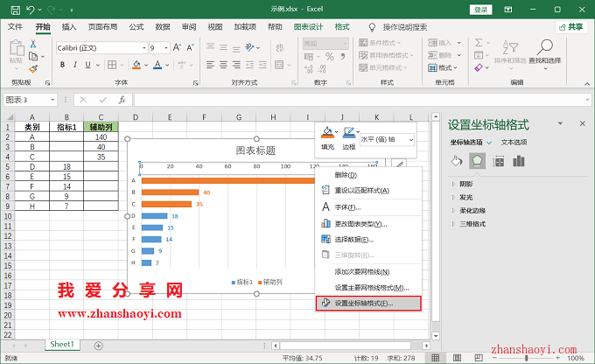Click the Undo arrow icon
Screen dimensions: 595x364
pos(31,10)
